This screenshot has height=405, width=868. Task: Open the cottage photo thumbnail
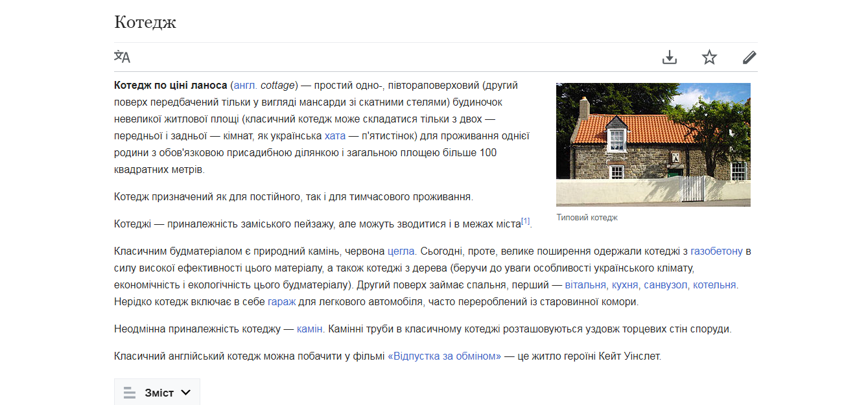point(653,145)
